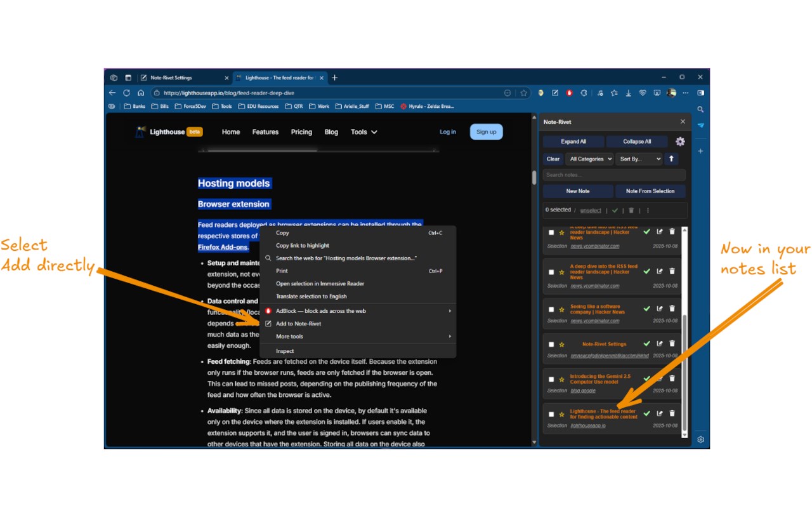Create a note with New Note button
This screenshot has width=812, height=508.
point(578,191)
